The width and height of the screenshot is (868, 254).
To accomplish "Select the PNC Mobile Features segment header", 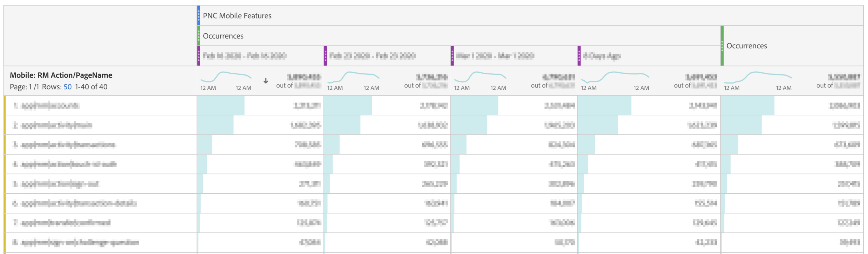I will [x=237, y=16].
